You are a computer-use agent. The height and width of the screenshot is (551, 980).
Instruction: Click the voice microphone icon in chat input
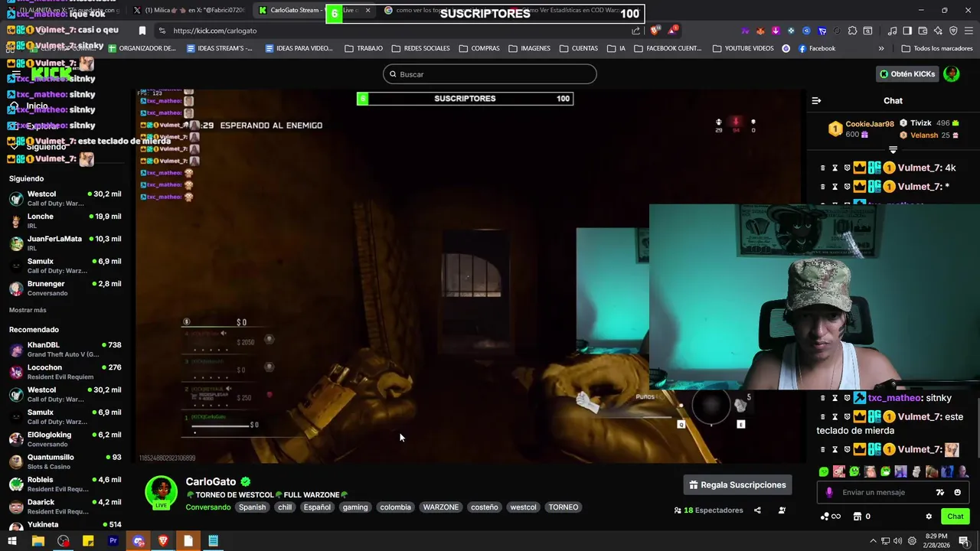coord(829,493)
